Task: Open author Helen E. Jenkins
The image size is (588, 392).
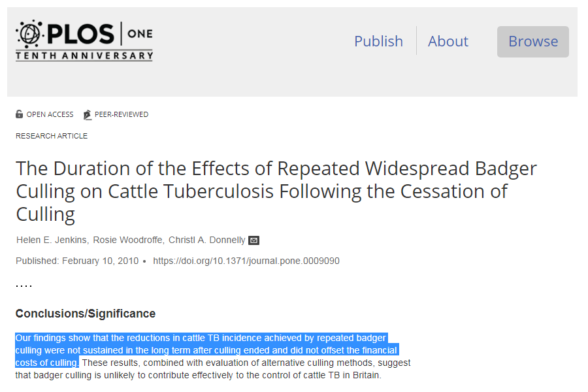Action: 52,240
